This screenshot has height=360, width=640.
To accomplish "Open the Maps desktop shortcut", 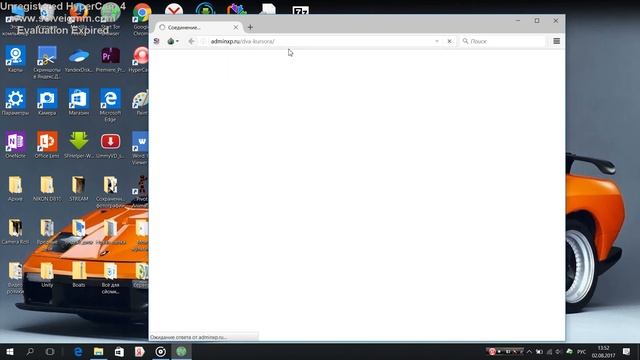I will pyautogui.click(x=16, y=60).
